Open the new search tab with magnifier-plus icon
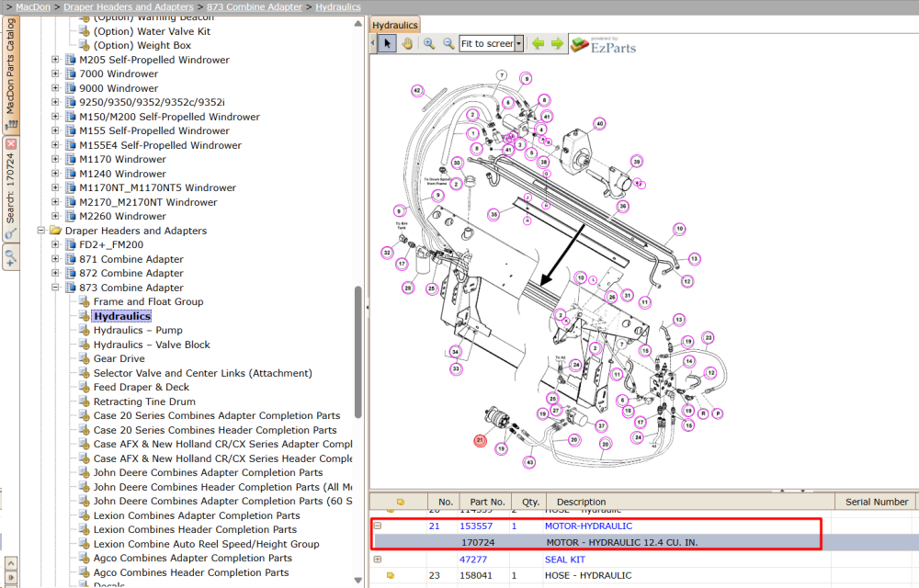919x588 pixels. point(10,258)
